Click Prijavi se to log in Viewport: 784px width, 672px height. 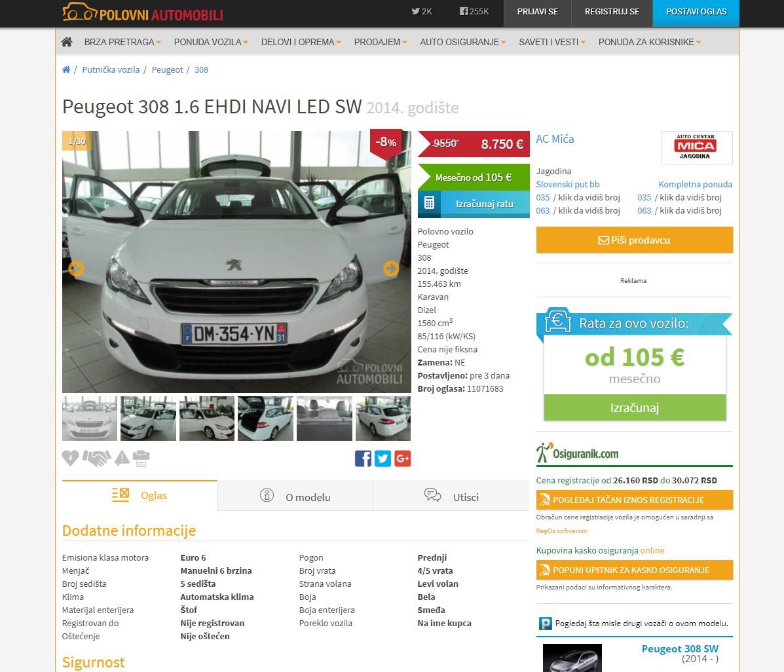[x=538, y=12]
